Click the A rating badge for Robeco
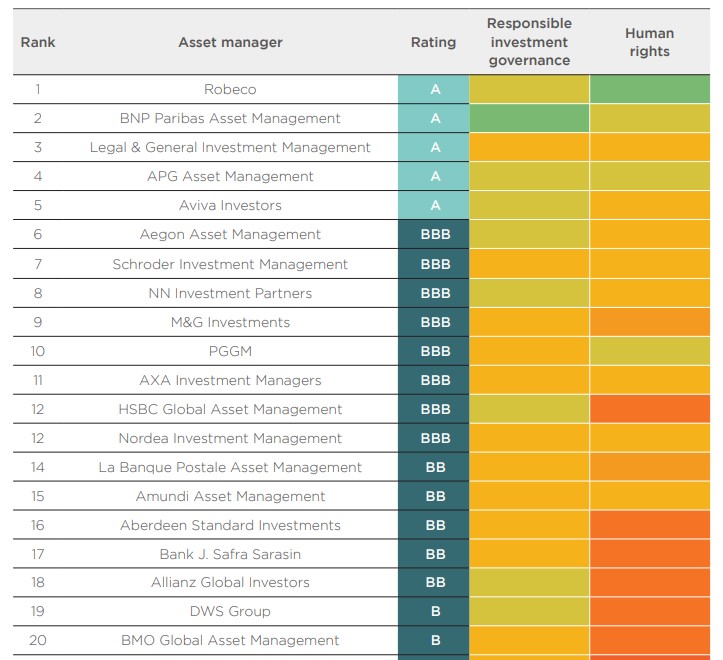 (434, 89)
